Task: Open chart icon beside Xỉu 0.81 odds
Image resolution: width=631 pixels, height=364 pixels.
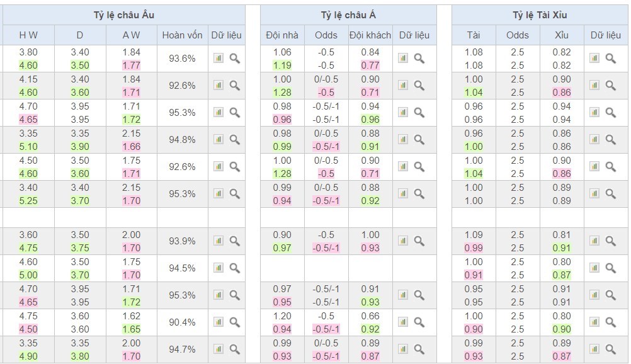Action: coord(594,241)
